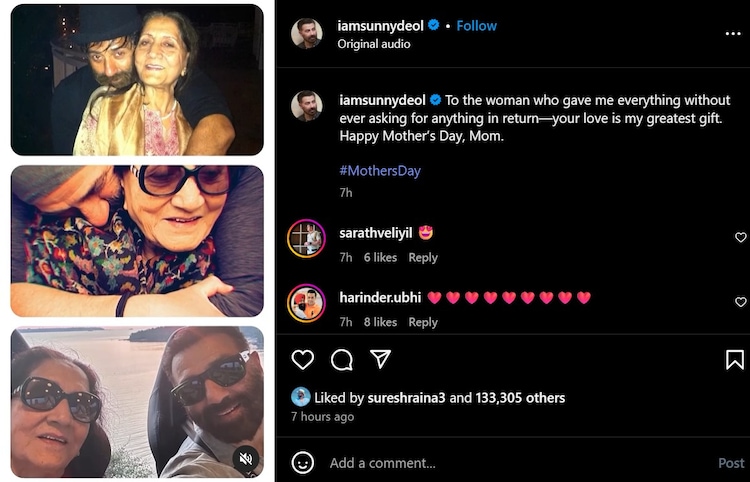Screen dimensions: 750x482
Task: Open the sureshraina3 profile link
Action: click(404, 397)
